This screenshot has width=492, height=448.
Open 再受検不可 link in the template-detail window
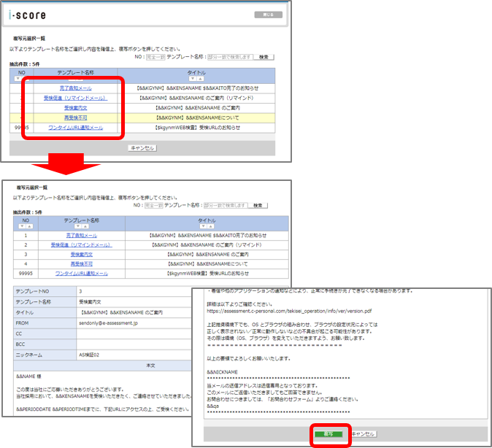[x=82, y=264]
